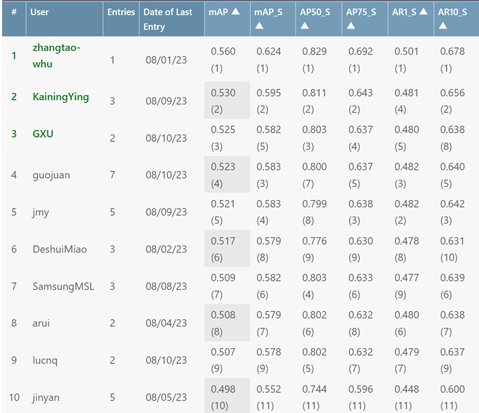Open KainingYing user entry
Image resolution: width=479 pixels, height=413 pixels.
tap(61, 97)
